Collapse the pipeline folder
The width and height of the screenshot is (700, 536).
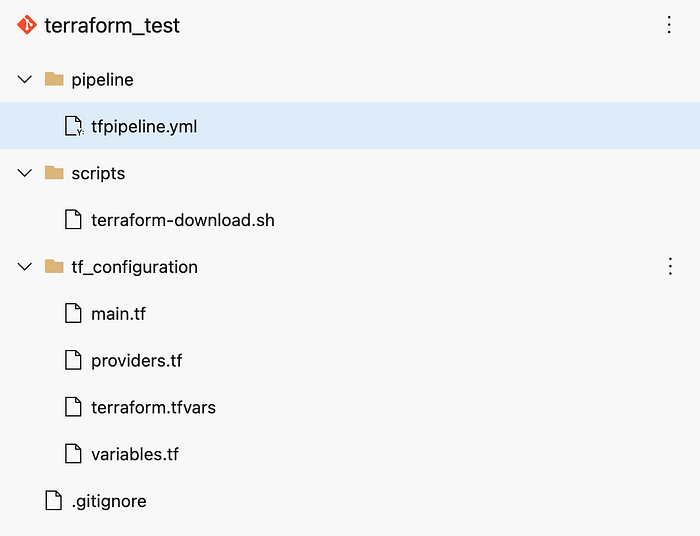pos(26,79)
